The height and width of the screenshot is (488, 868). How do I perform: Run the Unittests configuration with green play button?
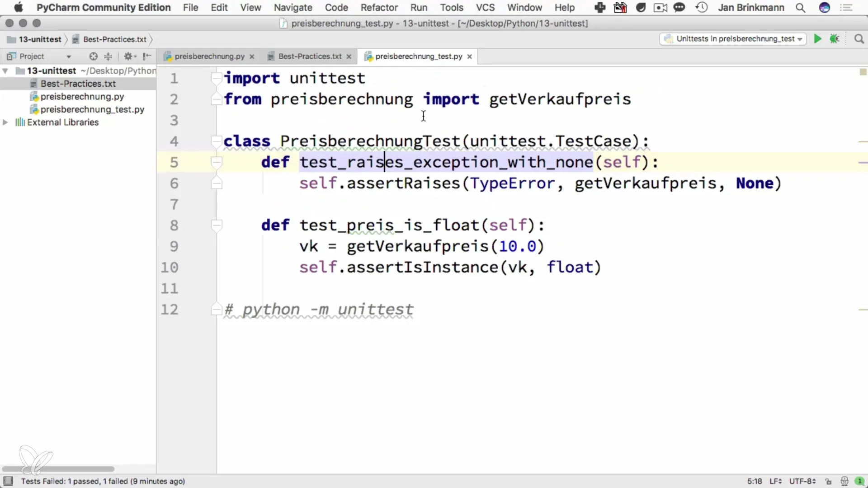click(817, 39)
